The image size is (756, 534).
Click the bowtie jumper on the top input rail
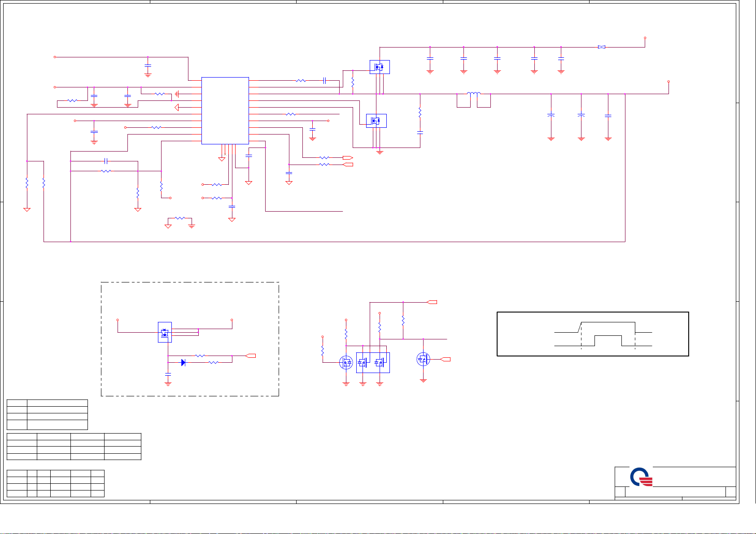tap(602, 47)
